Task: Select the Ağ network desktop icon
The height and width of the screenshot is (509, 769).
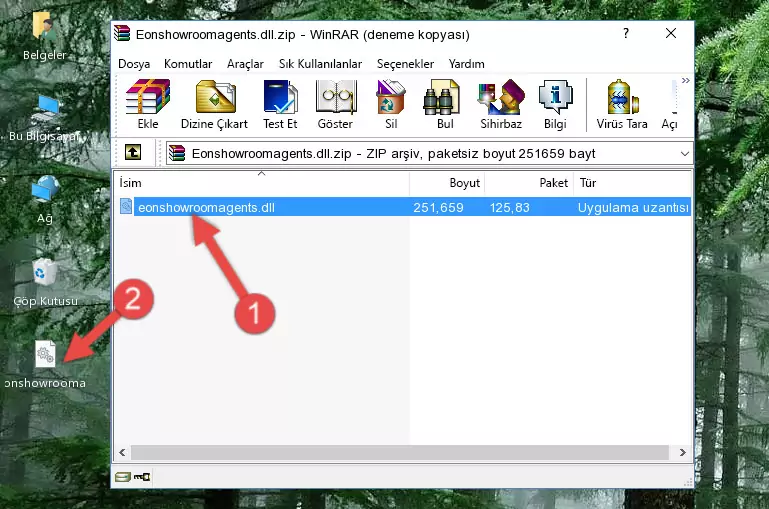Action: coord(45,200)
